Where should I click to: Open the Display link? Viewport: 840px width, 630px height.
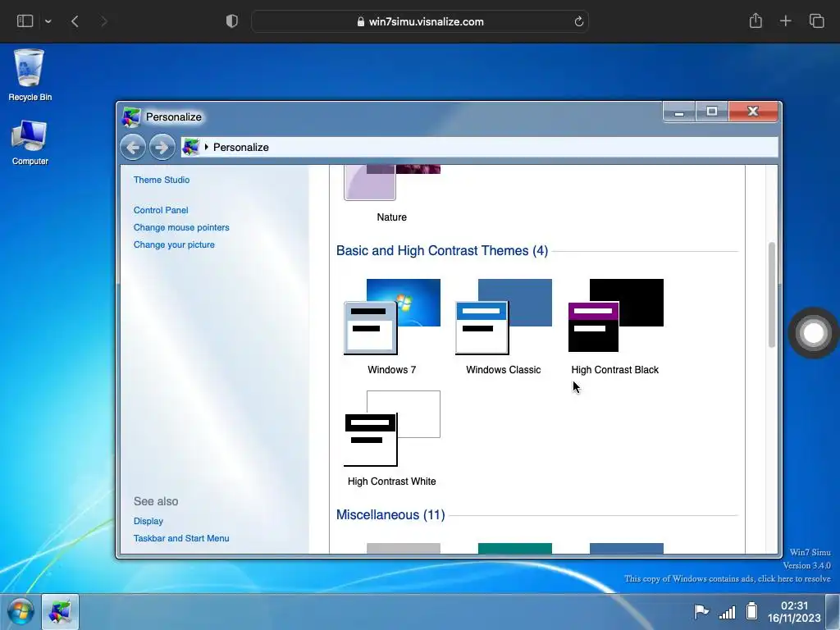[x=148, y=521]
